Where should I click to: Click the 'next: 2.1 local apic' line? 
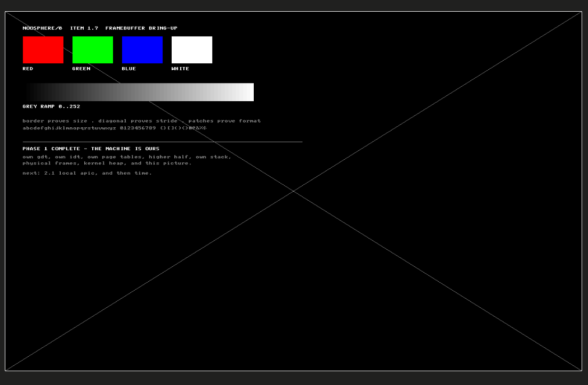click(x=87, y=173)
